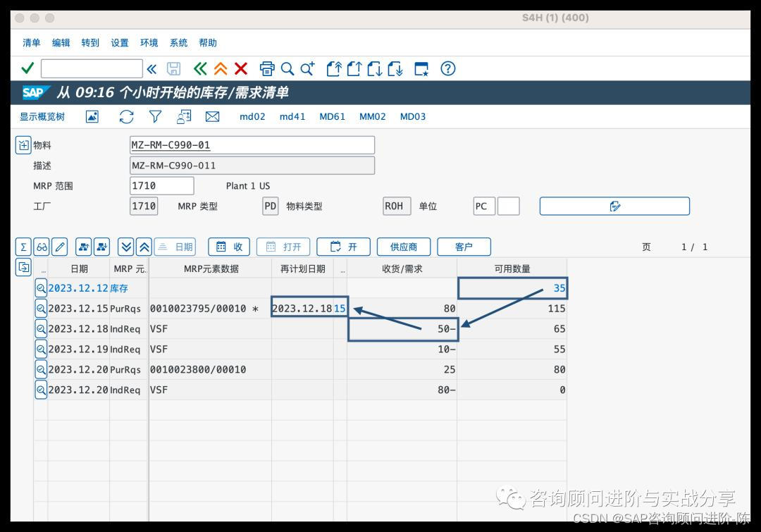Click the 供应商 button

coord(404,247)
